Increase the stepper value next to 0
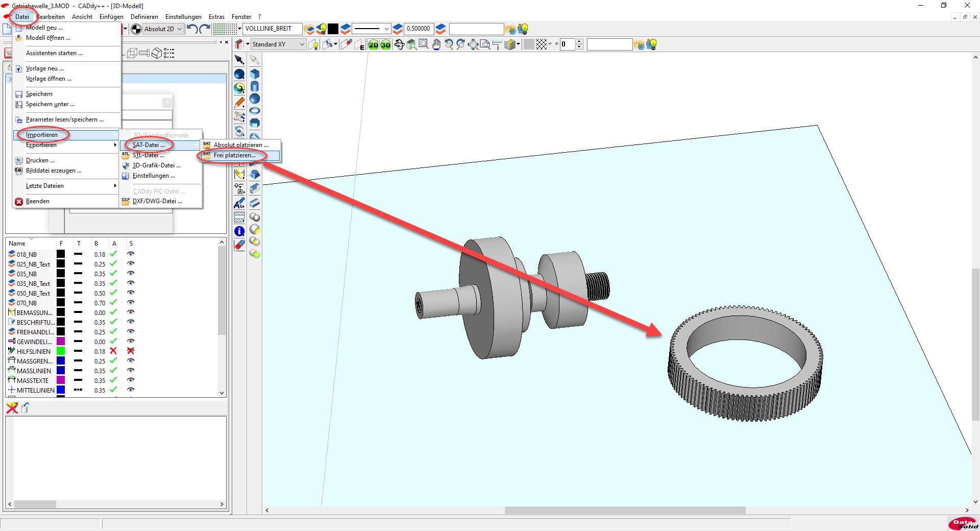 (x=579, y=42)
